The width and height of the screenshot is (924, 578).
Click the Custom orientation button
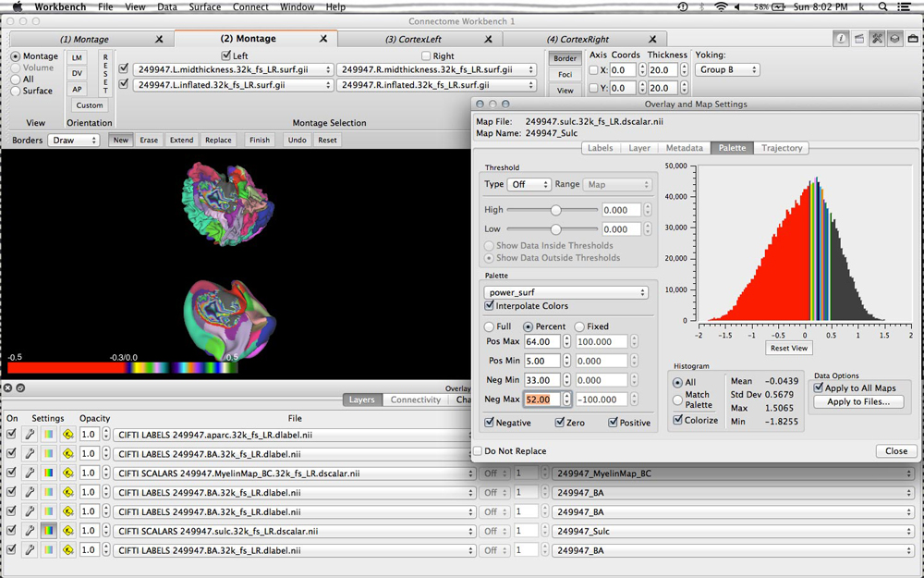(89, 105)
